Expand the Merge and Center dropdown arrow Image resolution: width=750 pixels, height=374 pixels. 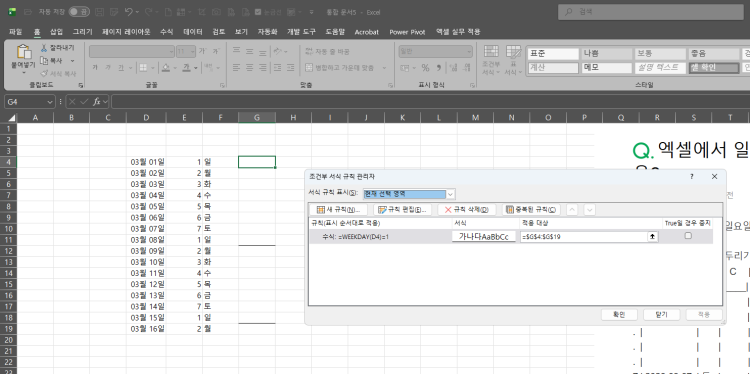[384, 68]
